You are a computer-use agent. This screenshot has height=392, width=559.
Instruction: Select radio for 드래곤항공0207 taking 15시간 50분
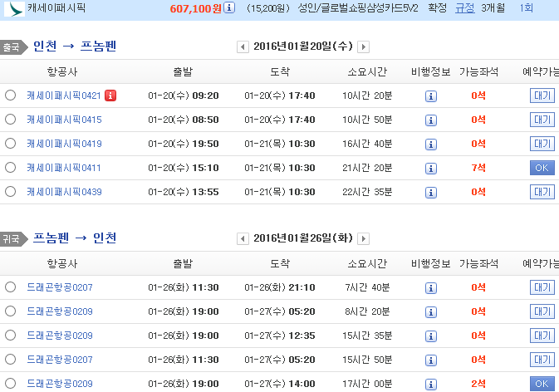coord(10,360)
